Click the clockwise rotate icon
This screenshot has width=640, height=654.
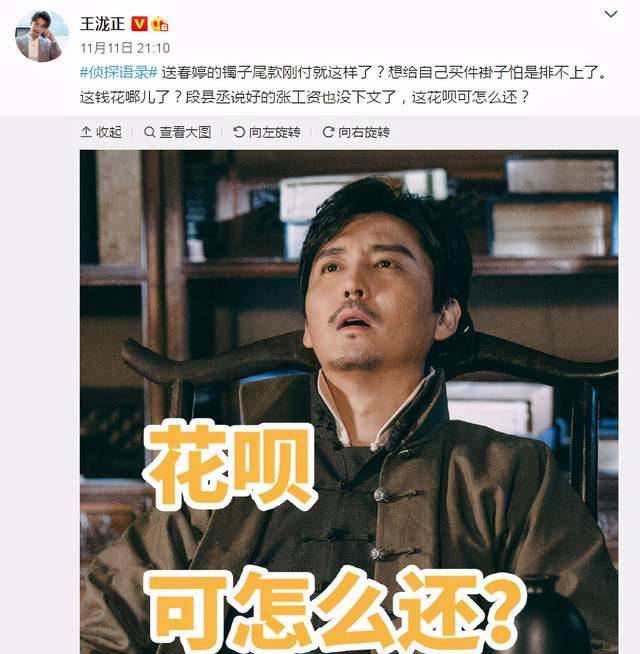(x=328, y=132)
